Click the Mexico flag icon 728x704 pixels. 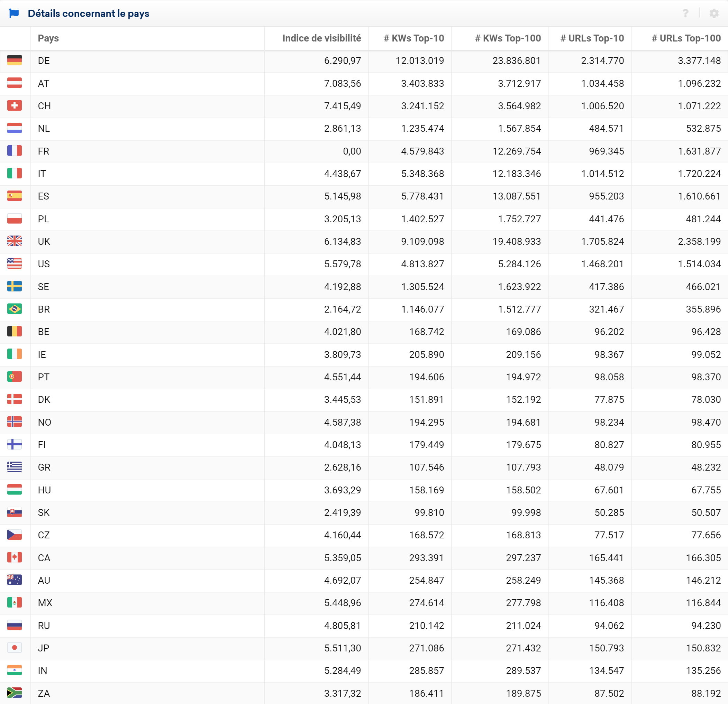point(15,602)
